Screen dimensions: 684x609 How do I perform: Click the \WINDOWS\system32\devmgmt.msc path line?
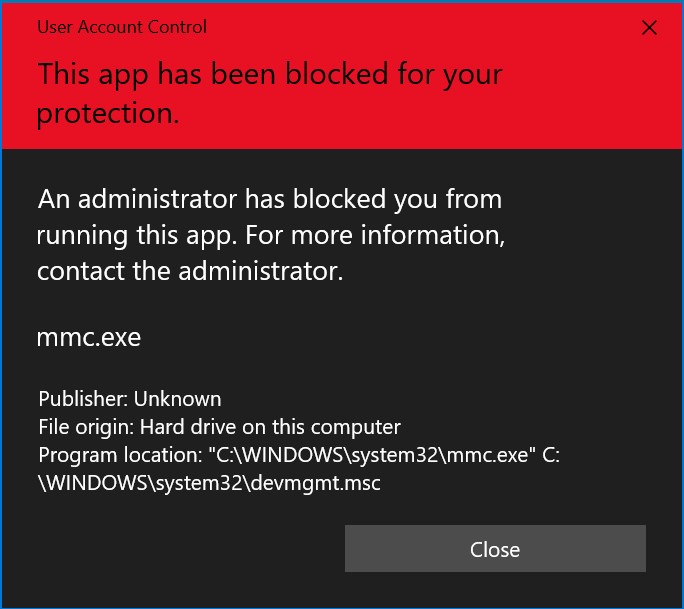[209, 483]
